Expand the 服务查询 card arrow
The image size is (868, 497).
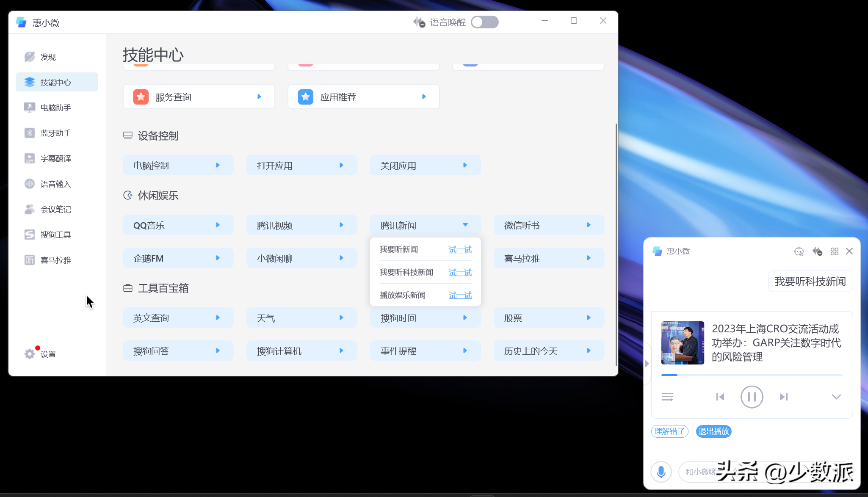click(260, 97)
